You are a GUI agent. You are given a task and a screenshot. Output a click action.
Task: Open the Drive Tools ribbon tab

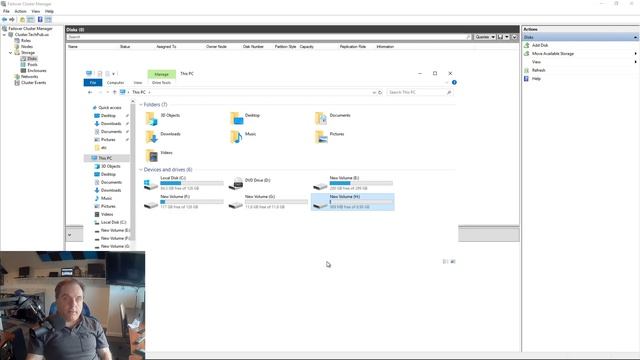(161, 82)
